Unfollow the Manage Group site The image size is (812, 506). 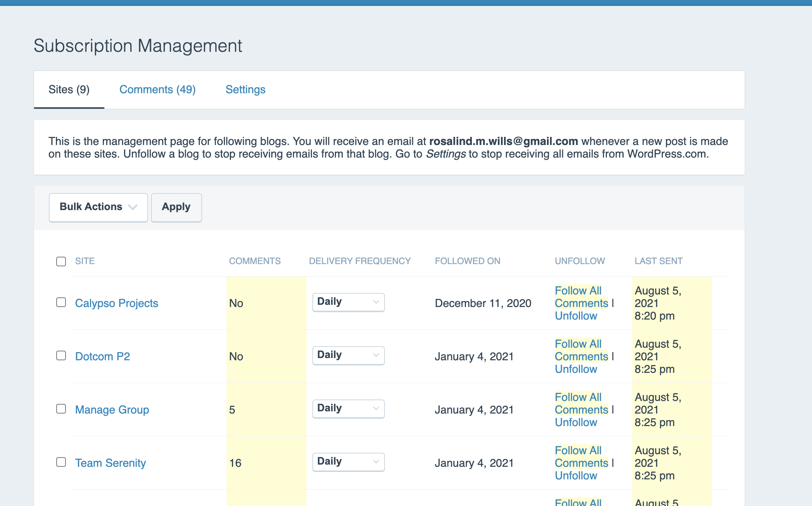click(x=576, y=422)
